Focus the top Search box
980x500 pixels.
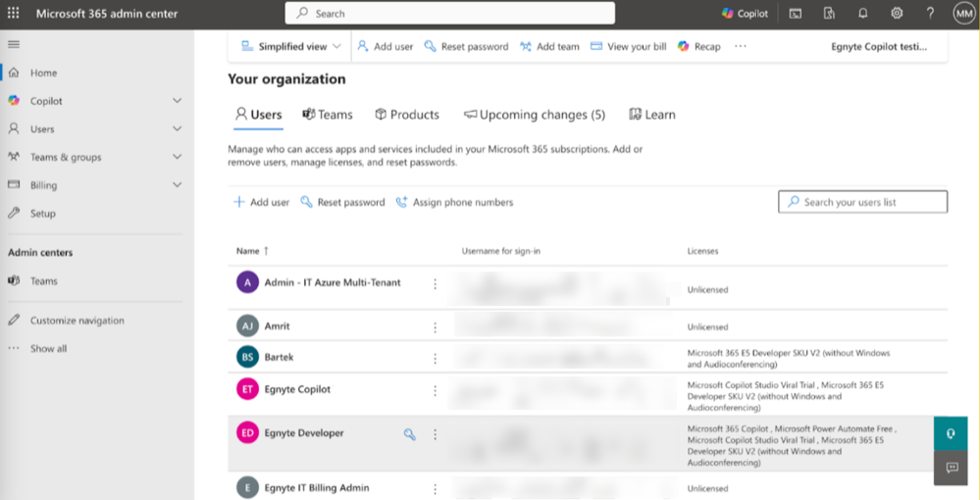[450, 13]
